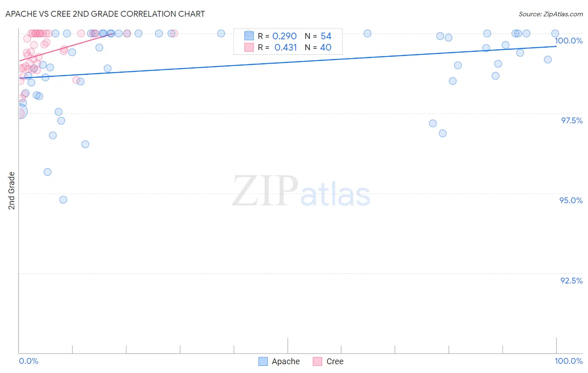Click the ZIPatlas watermark logo
This screenshot has height=373, width=588.
point(301,192)
